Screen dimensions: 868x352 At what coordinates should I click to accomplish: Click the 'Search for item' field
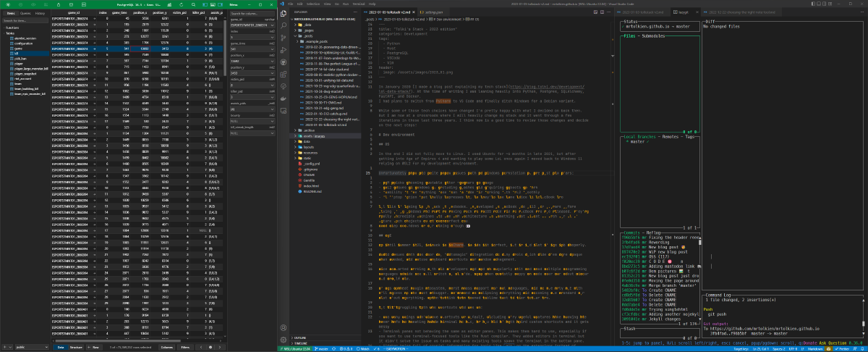point(26,20)
